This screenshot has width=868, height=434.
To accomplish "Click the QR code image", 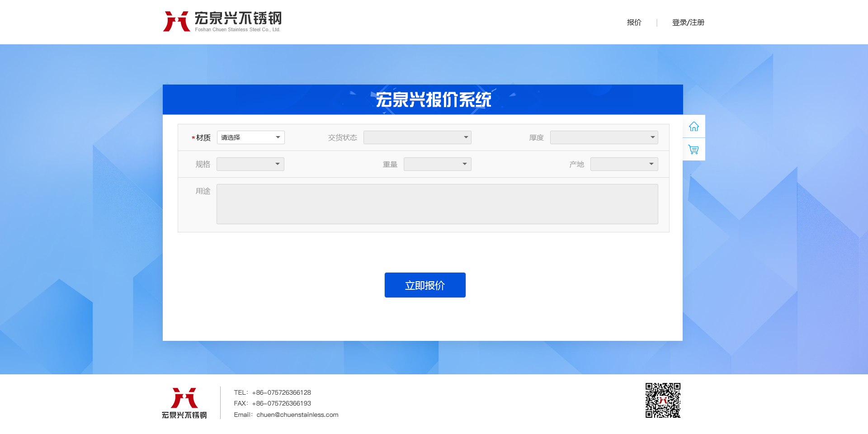I will click(x=663, y=401).
